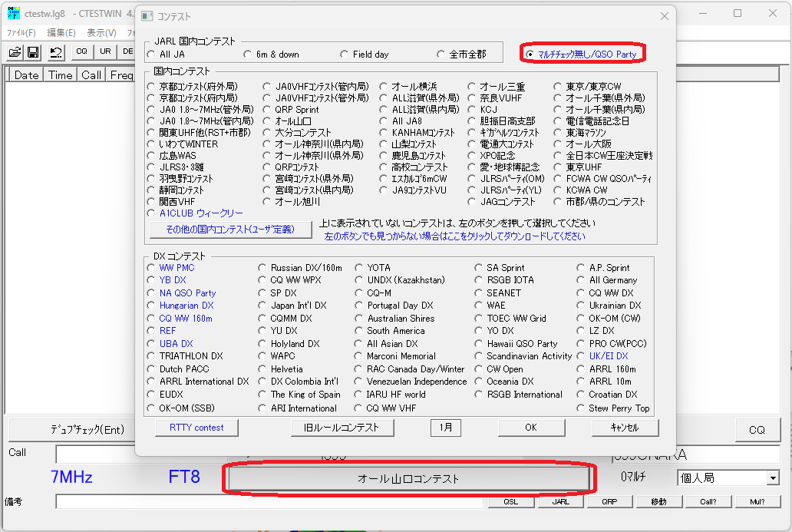Click the QSL button
792x532 pixels.
[510, 502]
